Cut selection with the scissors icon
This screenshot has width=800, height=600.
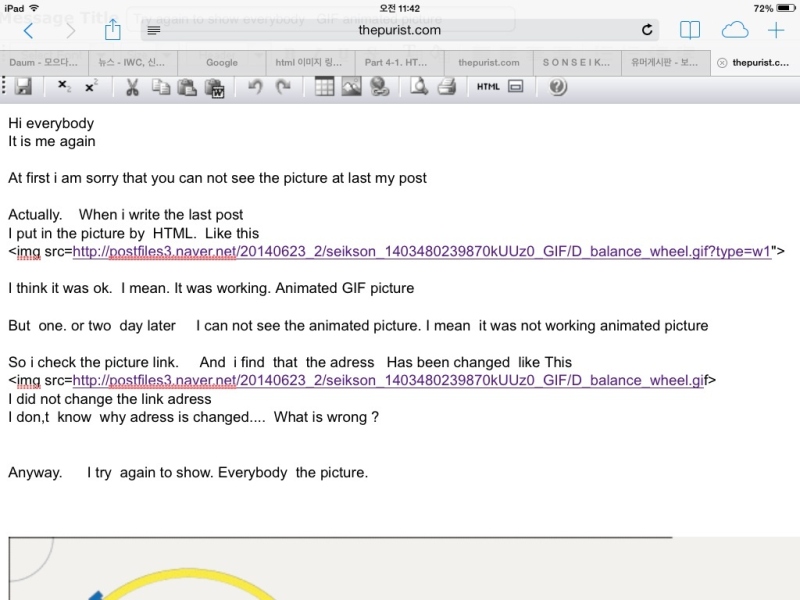131,87
